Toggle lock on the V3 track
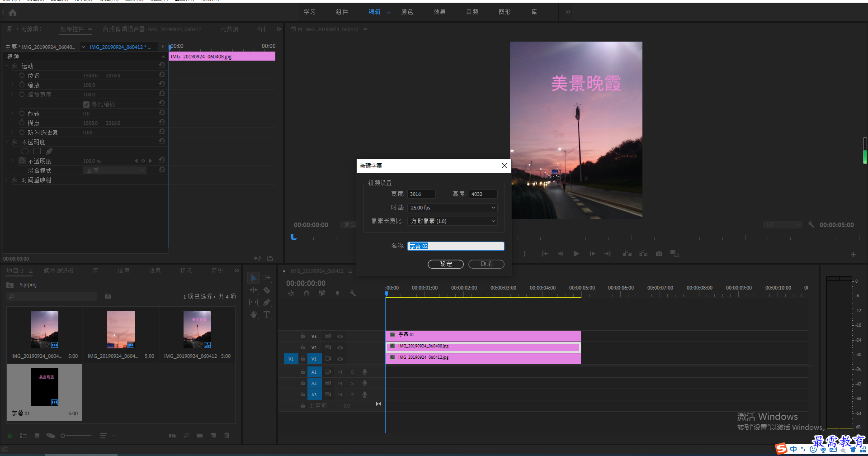Screen dimensions: 868x456 coord(303,336)
